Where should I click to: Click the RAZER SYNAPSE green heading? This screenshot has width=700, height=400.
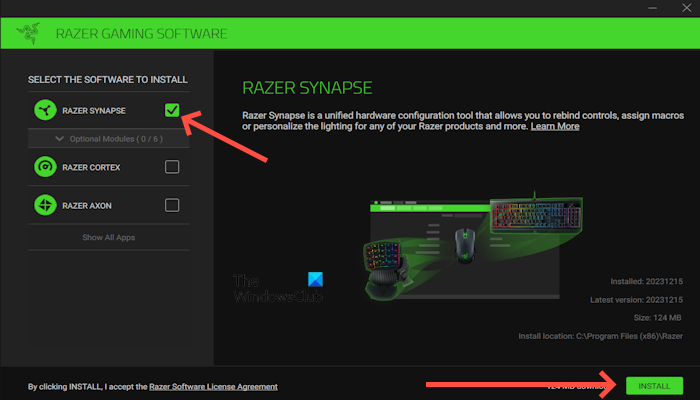coord(307,88)
